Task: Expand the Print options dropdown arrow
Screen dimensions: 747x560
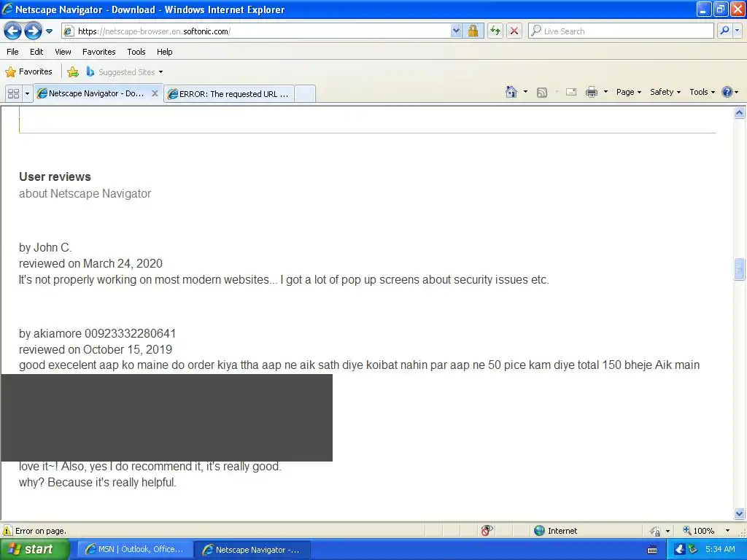Action: 605,92
